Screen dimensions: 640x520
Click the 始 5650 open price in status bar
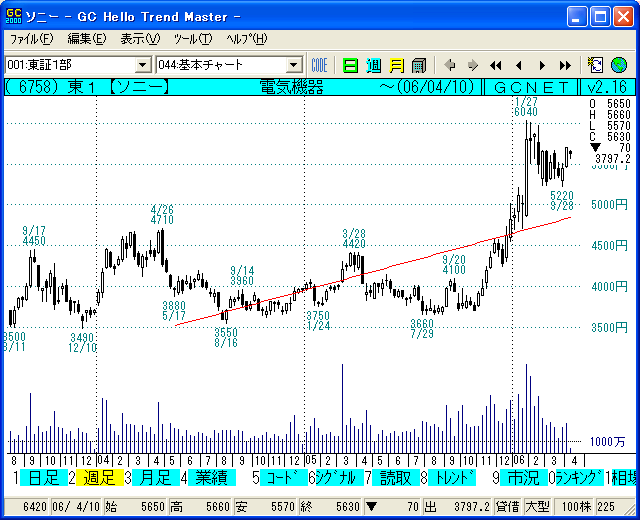click(x=135, y=507)
